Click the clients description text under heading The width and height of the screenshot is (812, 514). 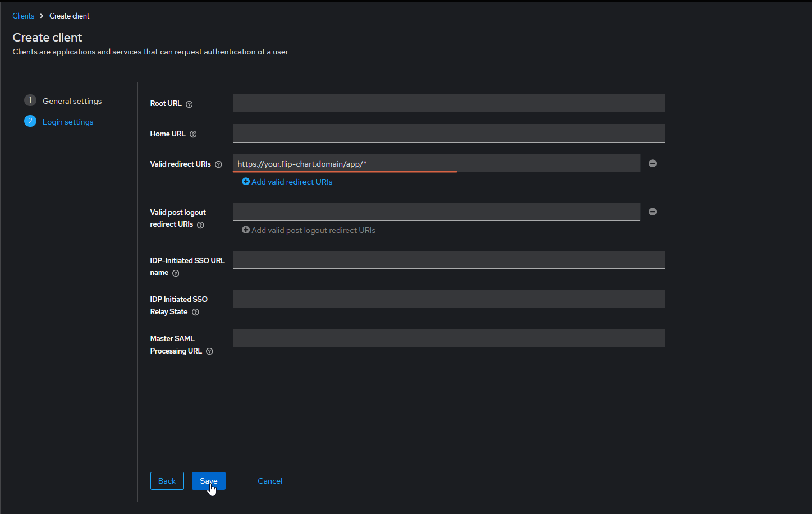(x=151, y=52)
